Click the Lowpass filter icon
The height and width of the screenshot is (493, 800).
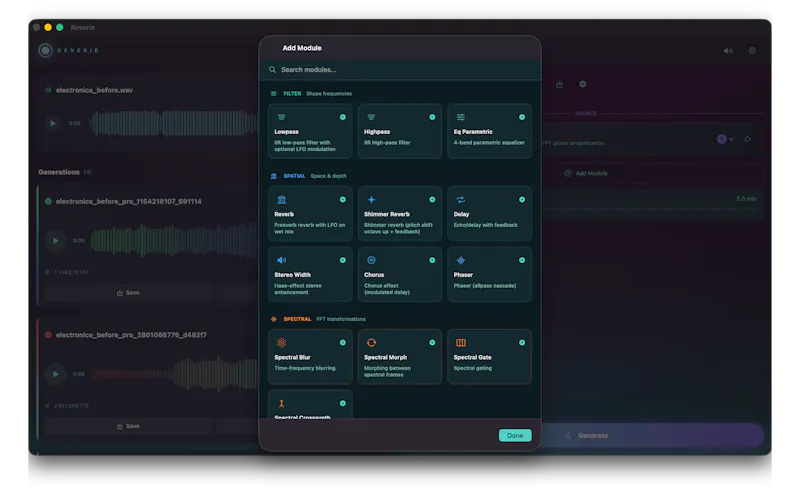(x=281, y=117)
